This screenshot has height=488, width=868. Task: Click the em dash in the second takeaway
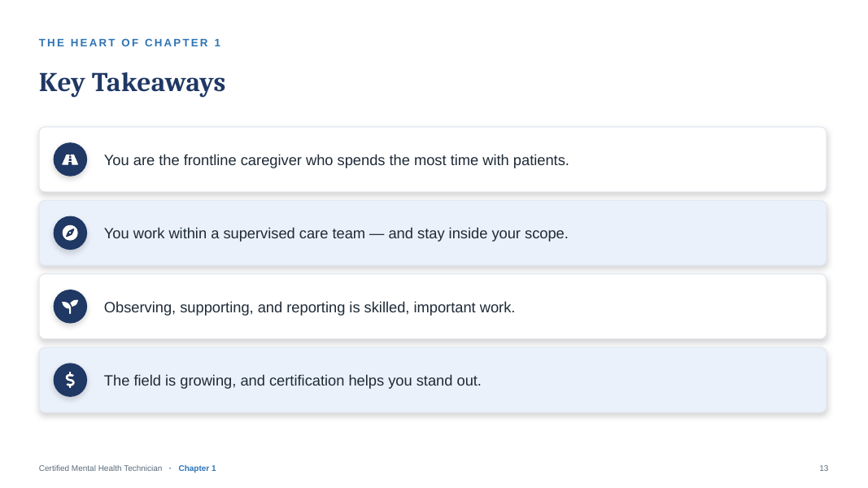tap(377, 234)
